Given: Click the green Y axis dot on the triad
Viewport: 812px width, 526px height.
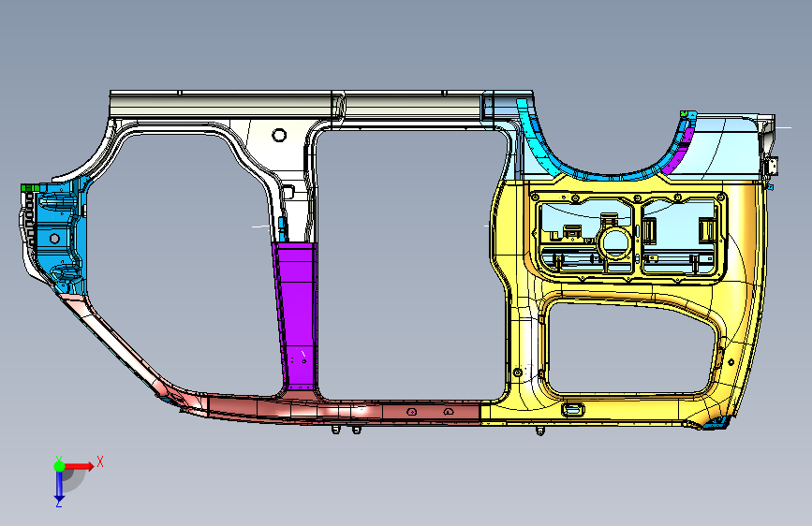Looking at the screenshot, I should point(59,466).
